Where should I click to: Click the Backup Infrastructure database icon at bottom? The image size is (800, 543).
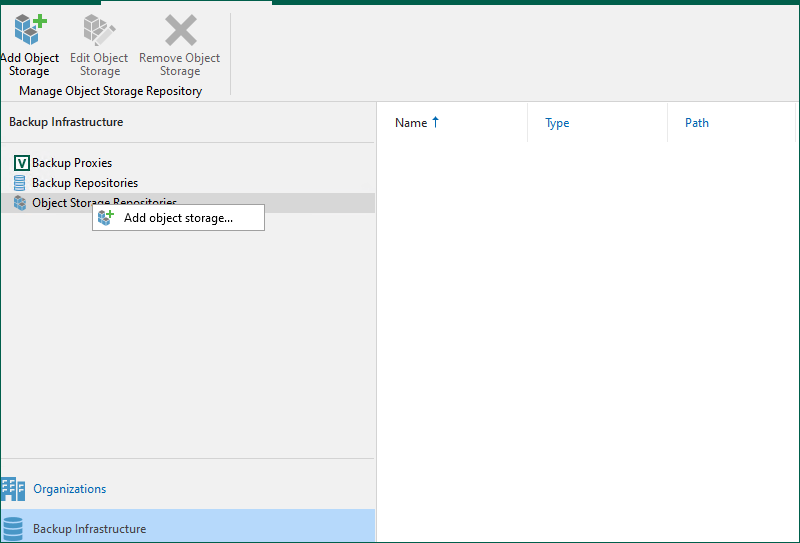tap(12, 529)
